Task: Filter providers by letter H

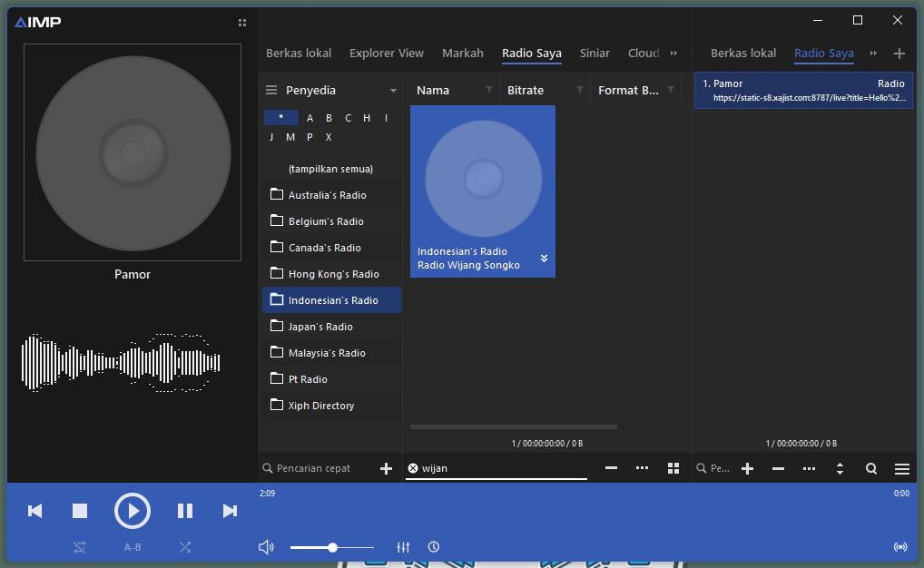Action: pos(367,118)
